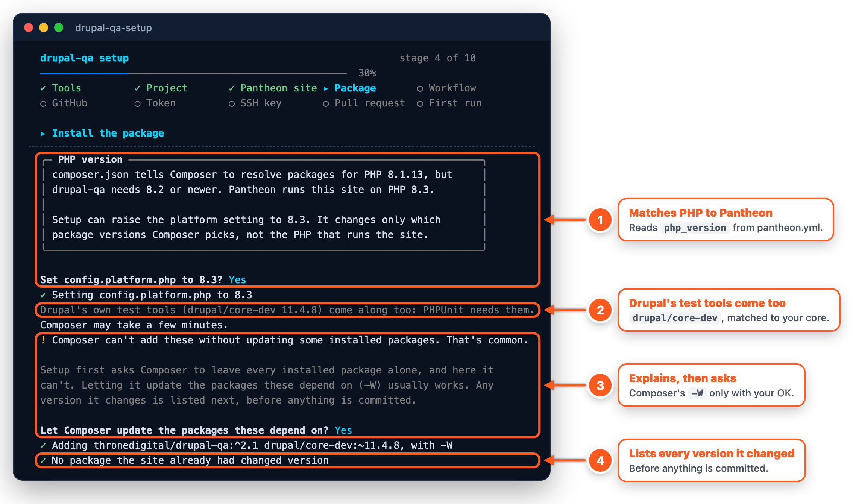
Task: Click the -W code label in callout
Action: point(697,393)
